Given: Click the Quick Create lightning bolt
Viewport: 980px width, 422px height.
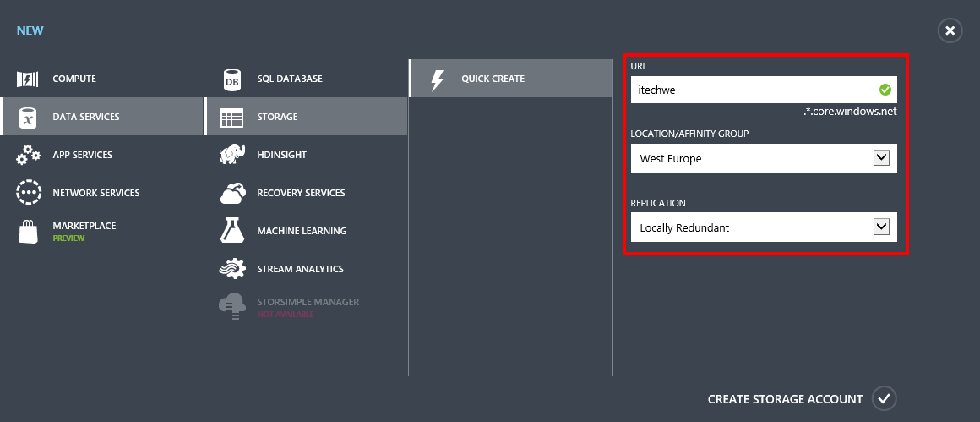Looking at the screenshot, I should point(438,79).
